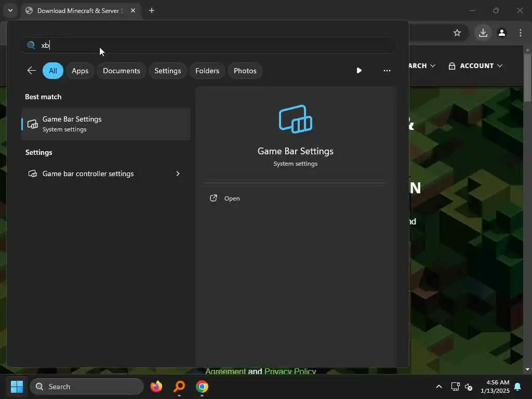Switch to the Settings filter tab
The height and width of the screenshot is (399, 532).
(168, 71)
